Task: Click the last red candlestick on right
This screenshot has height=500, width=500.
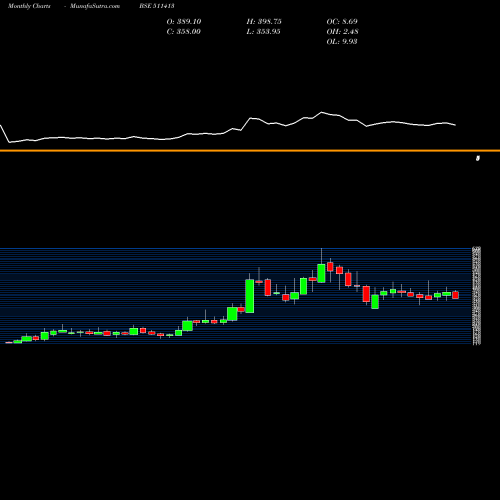Action: [x=455, y=295]
